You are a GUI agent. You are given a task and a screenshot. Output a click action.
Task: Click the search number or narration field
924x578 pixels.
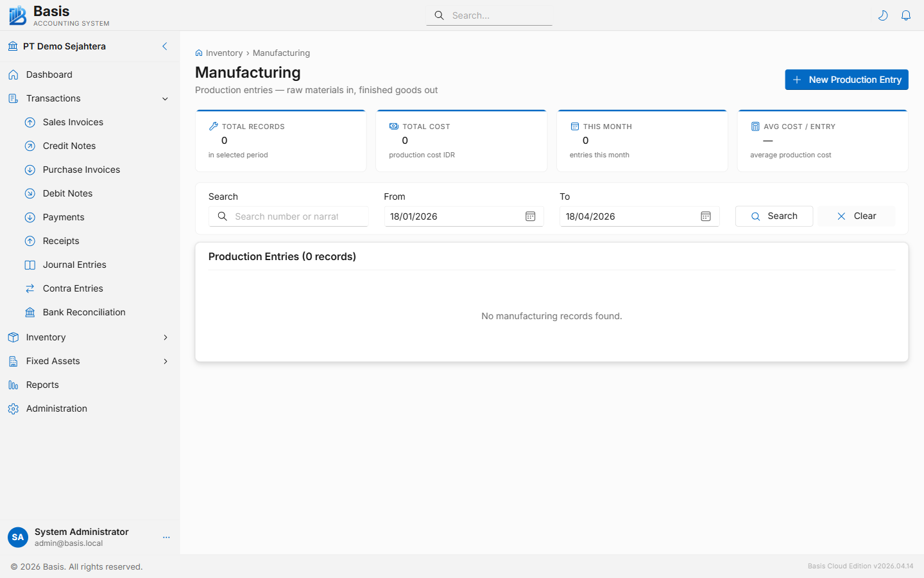click(289, 216)
